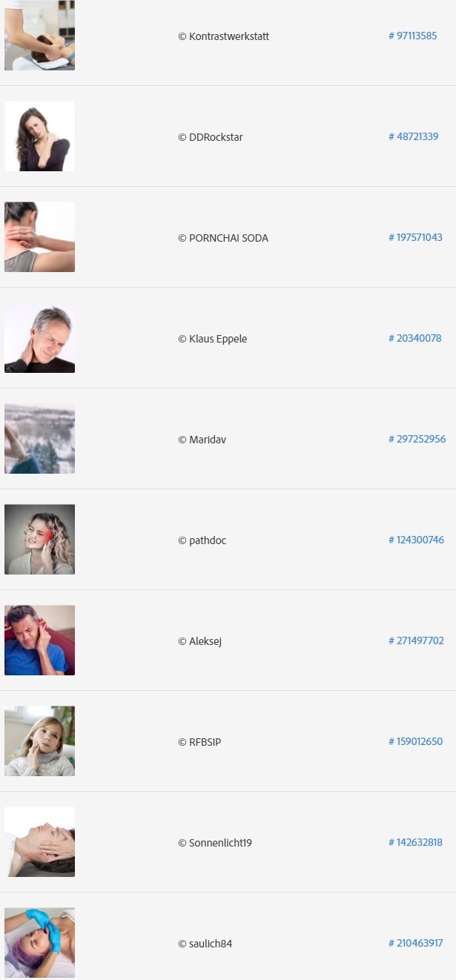Open image link # 271497702
This screenshot has height=980, width=456.
point(416,640)
